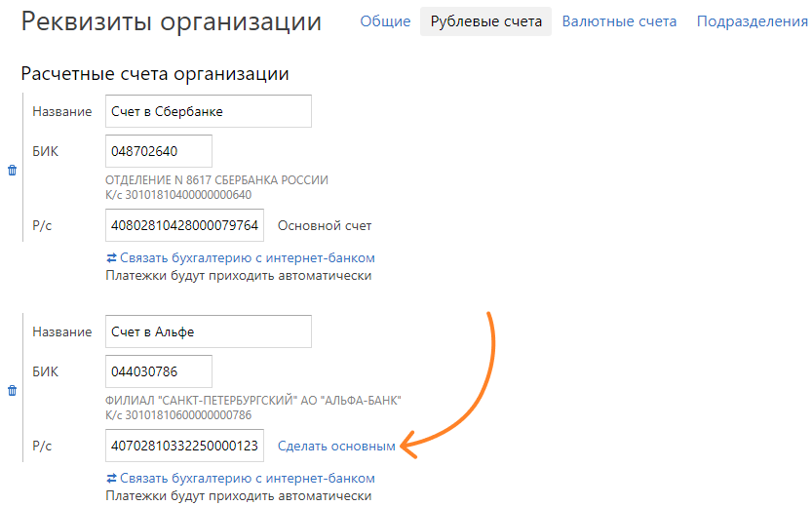Click the 'Расчетные счета организации' heading
This screenshot has height=506, width=812.
pos(155,74)
